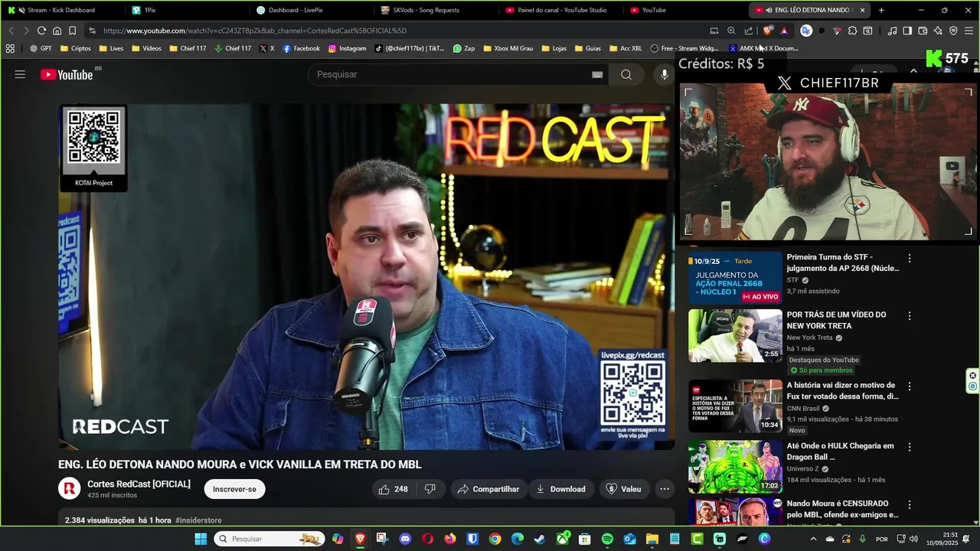Click the Download button under the video

coord(560,489)
